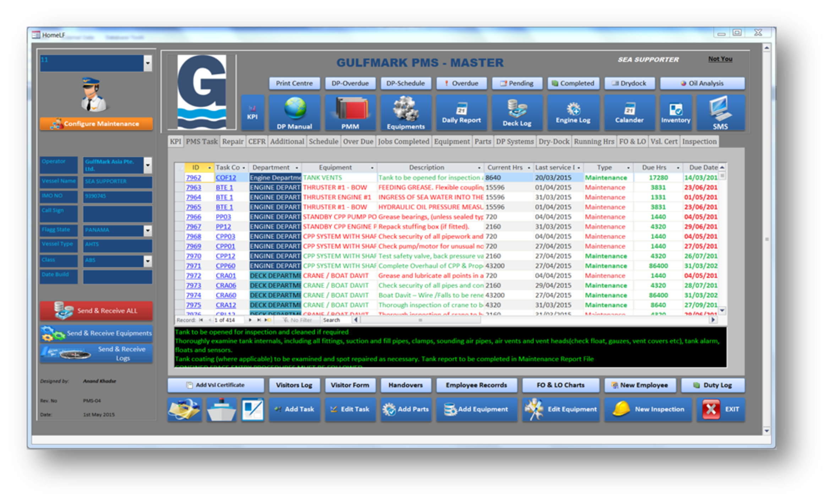Expand the Flagg State dropdown
Screen dimensions: 831x504
pos(148,230)
